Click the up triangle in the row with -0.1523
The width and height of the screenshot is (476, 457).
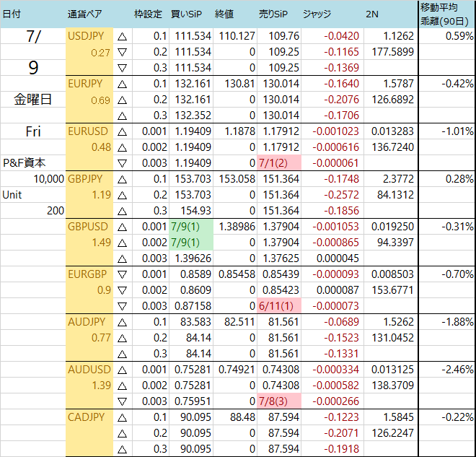click(122, 338)
